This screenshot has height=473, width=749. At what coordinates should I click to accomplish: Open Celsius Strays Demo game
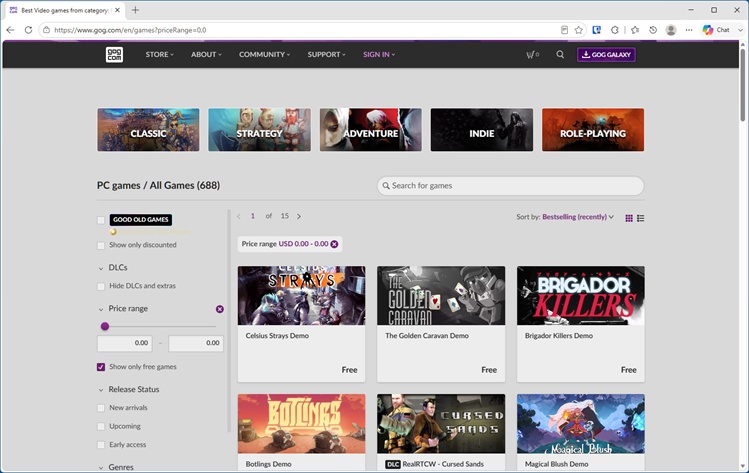(x=301, y=324)
